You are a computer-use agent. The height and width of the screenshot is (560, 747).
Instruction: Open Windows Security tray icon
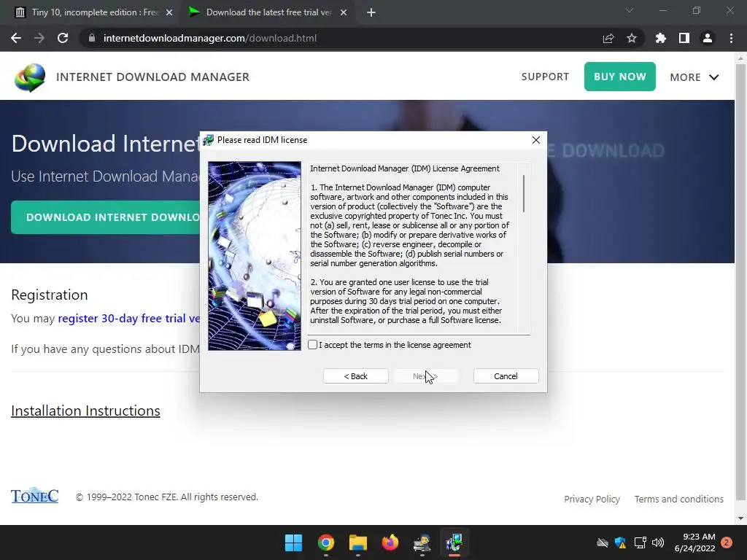click(620, 542)
